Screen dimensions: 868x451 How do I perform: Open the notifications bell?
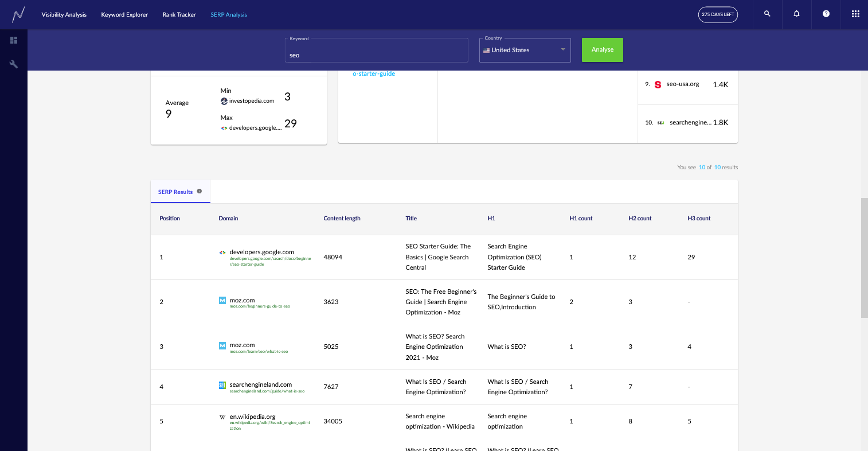click(796, 14)
